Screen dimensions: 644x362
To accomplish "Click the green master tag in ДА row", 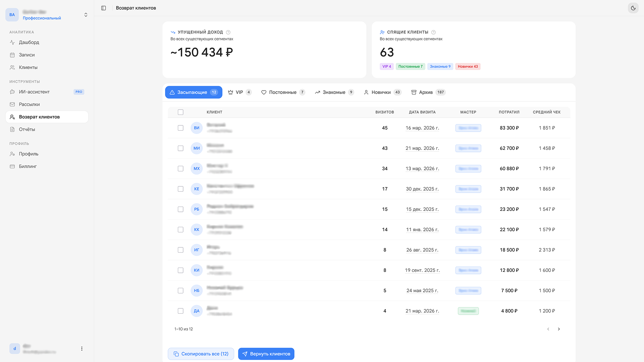I will [x=468, y=311].
